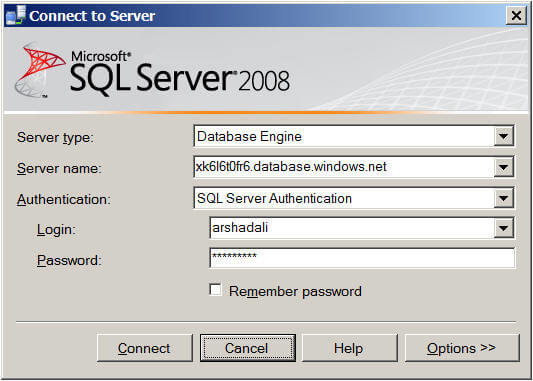
Task: Open Help for this dialog
Action: click(349, 348)
